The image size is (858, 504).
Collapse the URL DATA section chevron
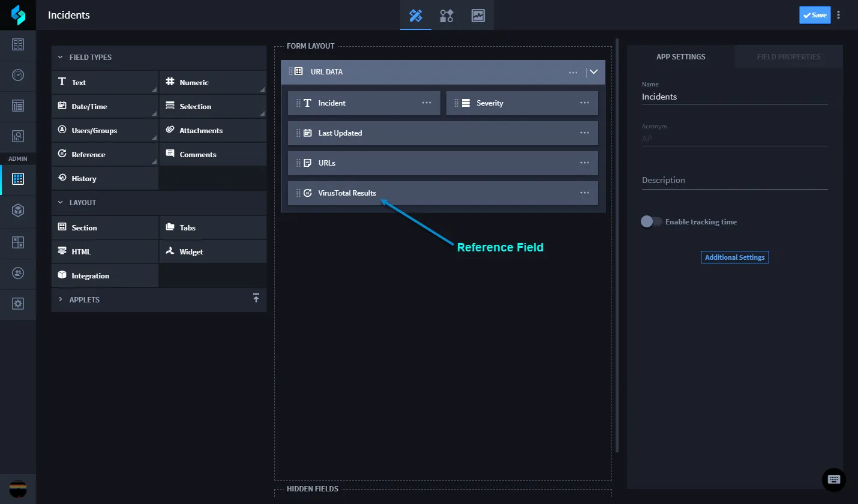tap(593, 71)
